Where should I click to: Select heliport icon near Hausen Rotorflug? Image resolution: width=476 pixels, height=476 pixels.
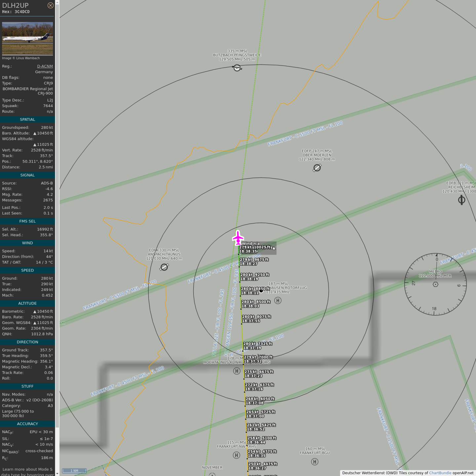(x=278, y=300)
